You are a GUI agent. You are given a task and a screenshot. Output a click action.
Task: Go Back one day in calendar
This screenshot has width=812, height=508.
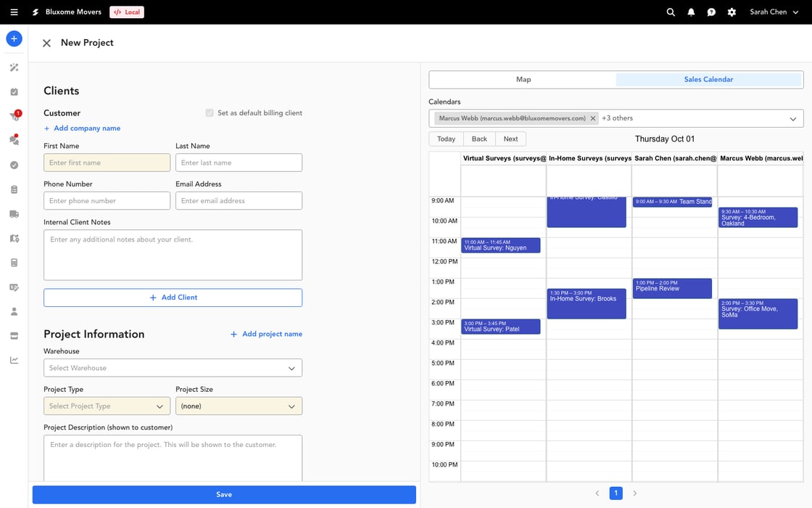click(x=479, y=139)
